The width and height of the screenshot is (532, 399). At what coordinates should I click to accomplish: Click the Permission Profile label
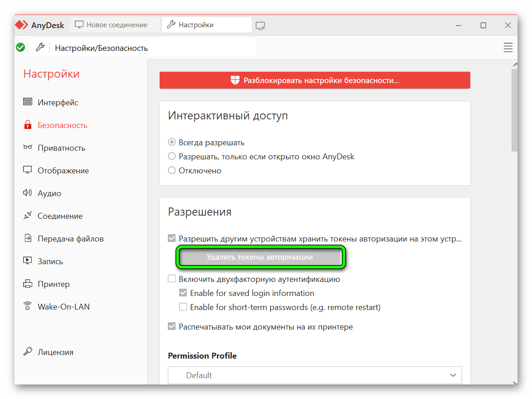[x=202, y=355]
